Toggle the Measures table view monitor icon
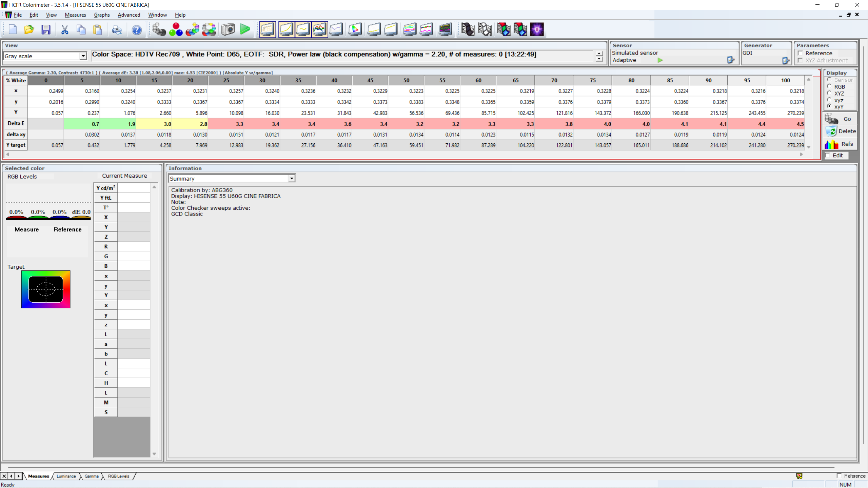This screenshot has width=868, height=488. tap(268, 29)
